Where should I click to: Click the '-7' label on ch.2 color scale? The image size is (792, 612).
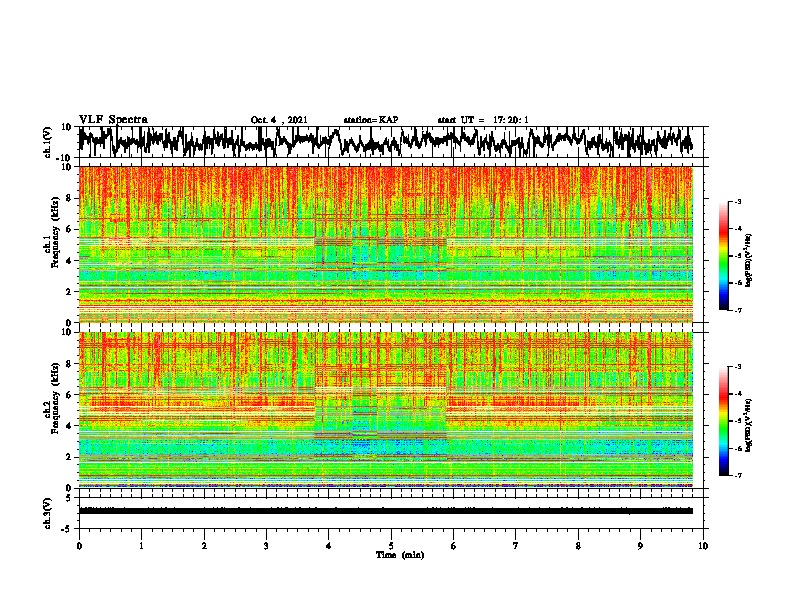[737, 475]
